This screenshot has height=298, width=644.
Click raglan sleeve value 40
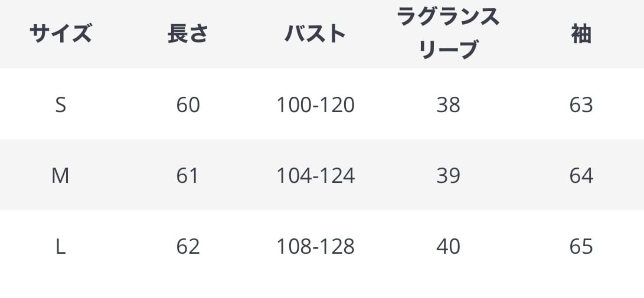click(448, 246)
